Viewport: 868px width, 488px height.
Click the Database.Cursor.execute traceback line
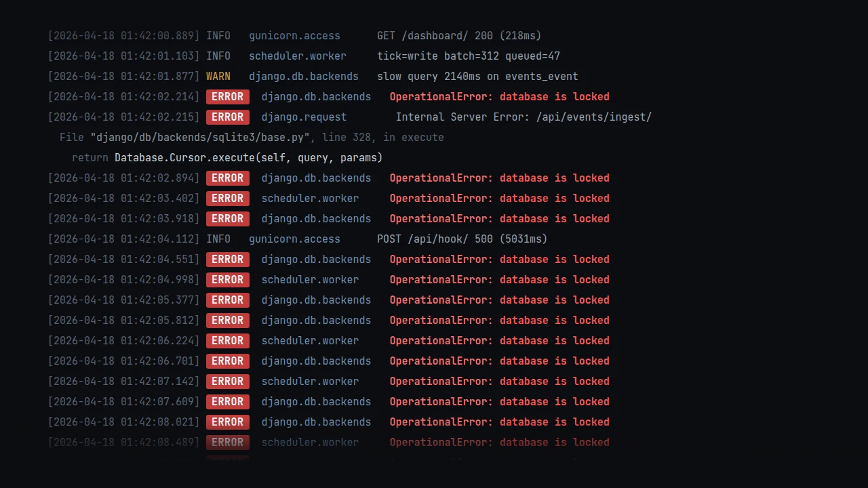[226, 157]
